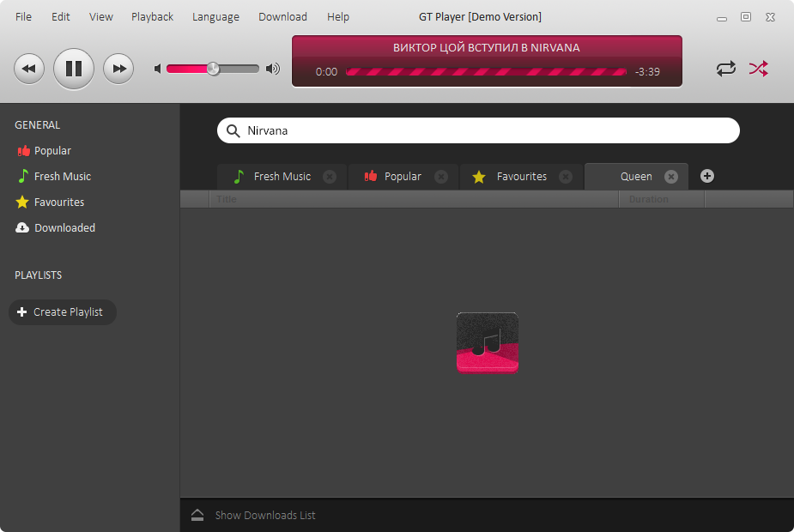
Task: Click the Title column header
Action: pos(414,199)
